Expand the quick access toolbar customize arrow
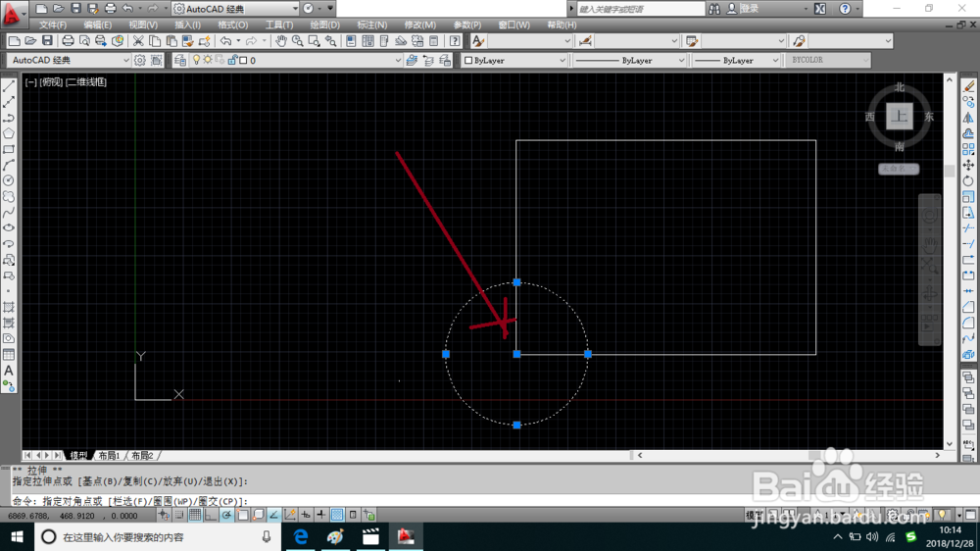This screenshot has height=551, width=980. (x=330, y=9)
